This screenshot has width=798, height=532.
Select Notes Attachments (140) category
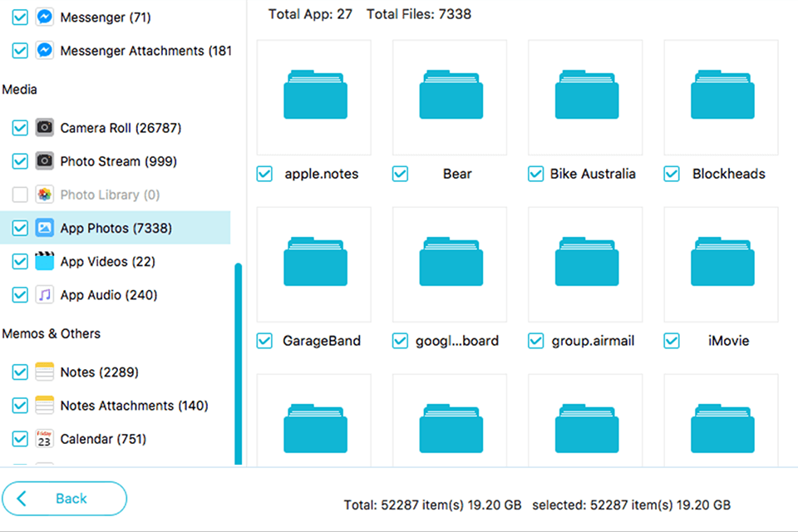(134, 406)
